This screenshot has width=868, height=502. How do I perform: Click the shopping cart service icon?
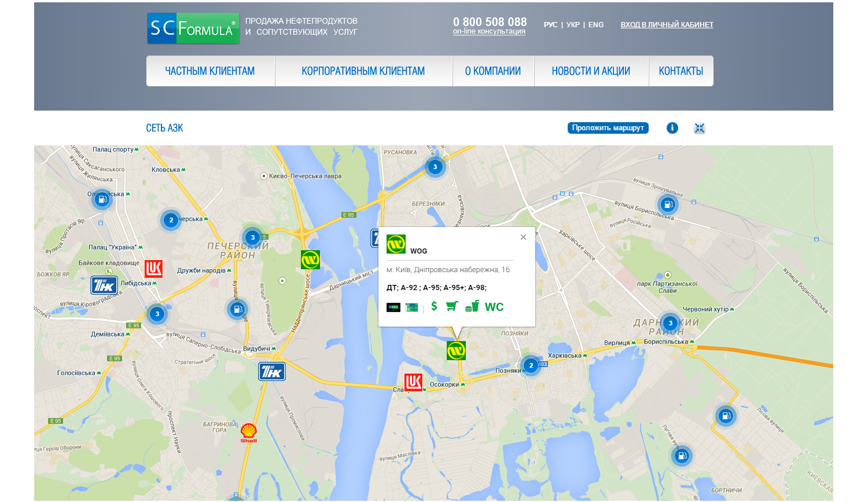pos(452,306)
